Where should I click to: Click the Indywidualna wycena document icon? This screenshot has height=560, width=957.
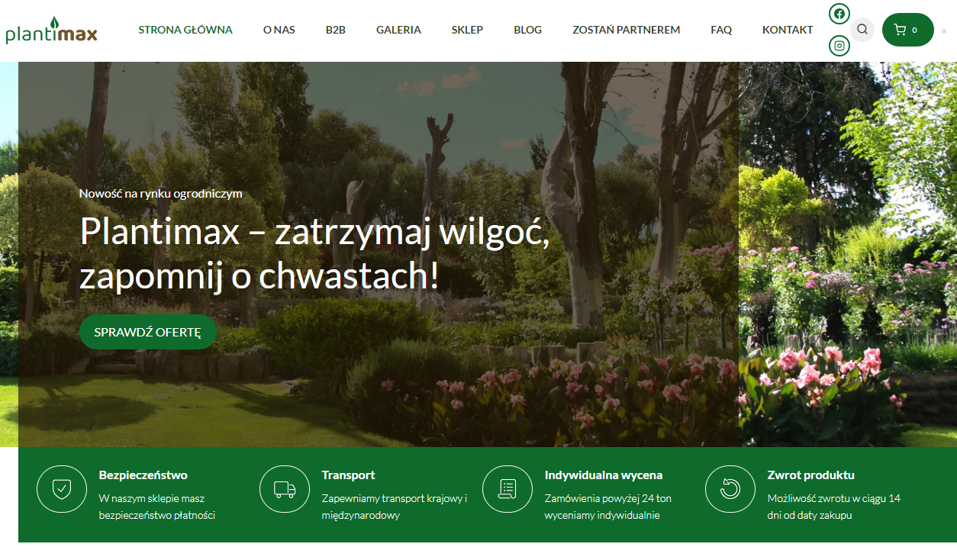[x=507, y=489]
